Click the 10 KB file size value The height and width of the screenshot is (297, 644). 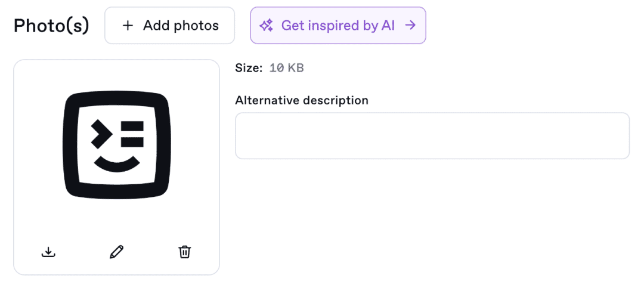[x=287, y=68]
